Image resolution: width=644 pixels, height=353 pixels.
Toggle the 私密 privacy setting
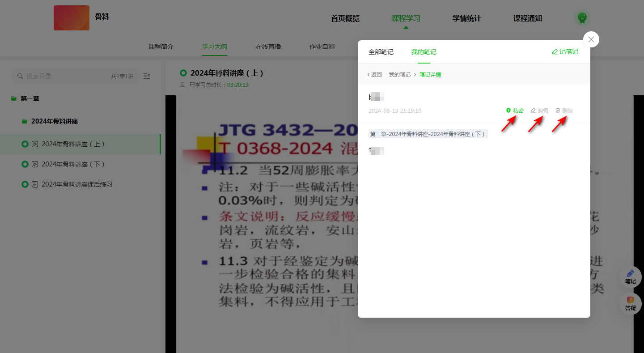515,111
